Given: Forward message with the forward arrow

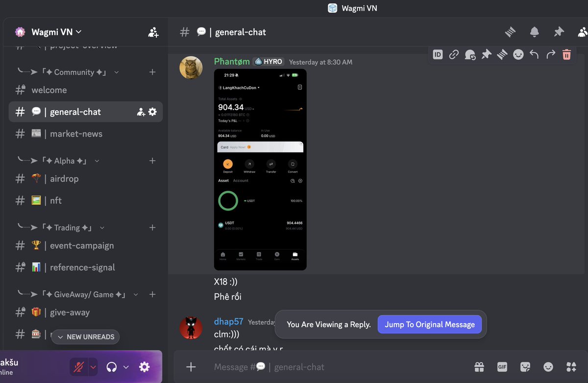Looking at the screenshot, I should [x=550, y=54].
